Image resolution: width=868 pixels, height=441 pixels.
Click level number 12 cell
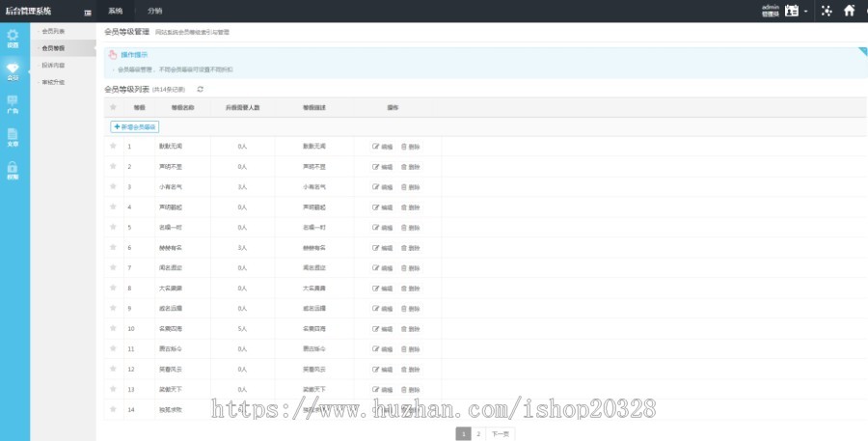pyautogui.click(x=131, y=370)
